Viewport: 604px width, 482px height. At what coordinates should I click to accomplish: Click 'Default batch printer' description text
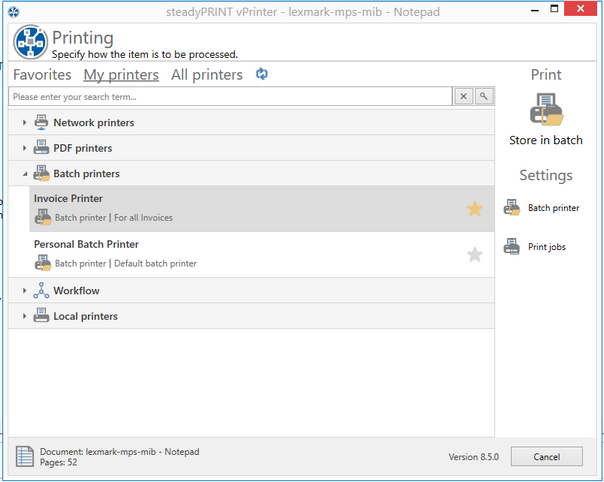point(155,264)
